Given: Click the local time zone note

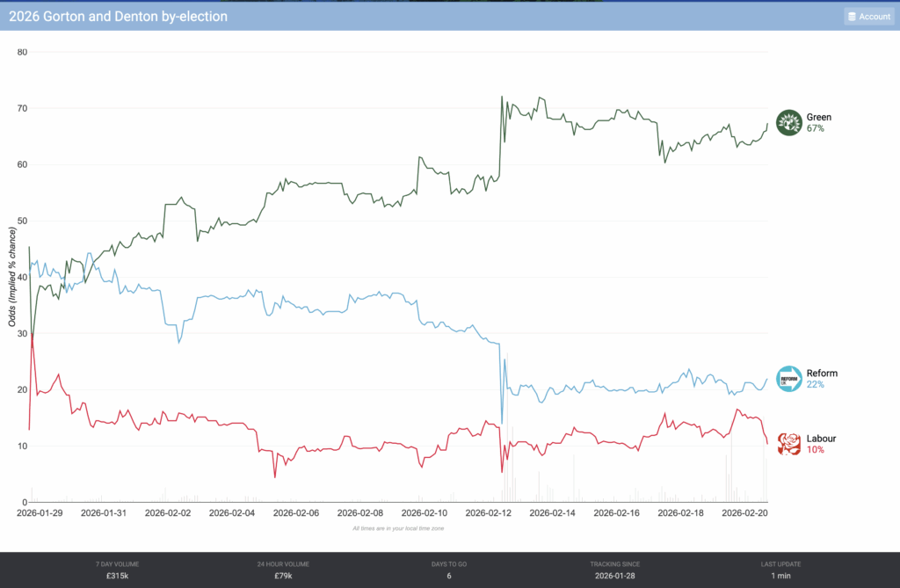Looking at the screenshot, I should 398,528.
